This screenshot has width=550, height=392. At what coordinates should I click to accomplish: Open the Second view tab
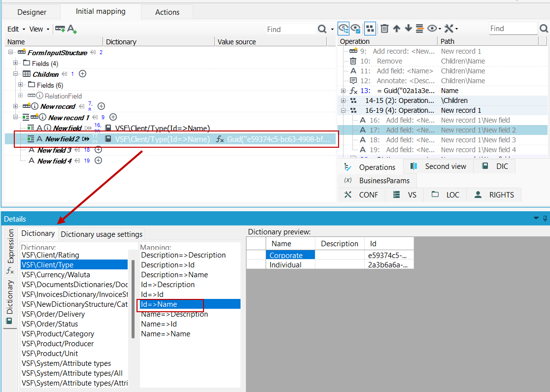click(x=439, y=166)
